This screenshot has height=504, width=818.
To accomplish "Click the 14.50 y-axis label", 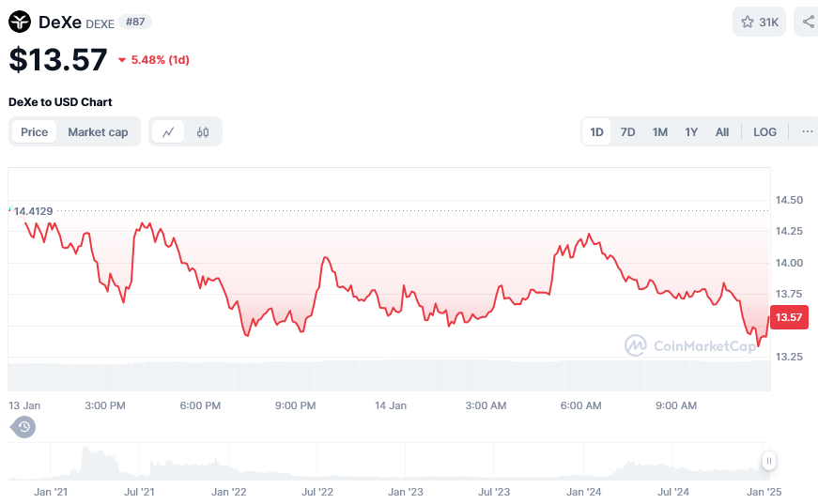I will coord(789,200).
